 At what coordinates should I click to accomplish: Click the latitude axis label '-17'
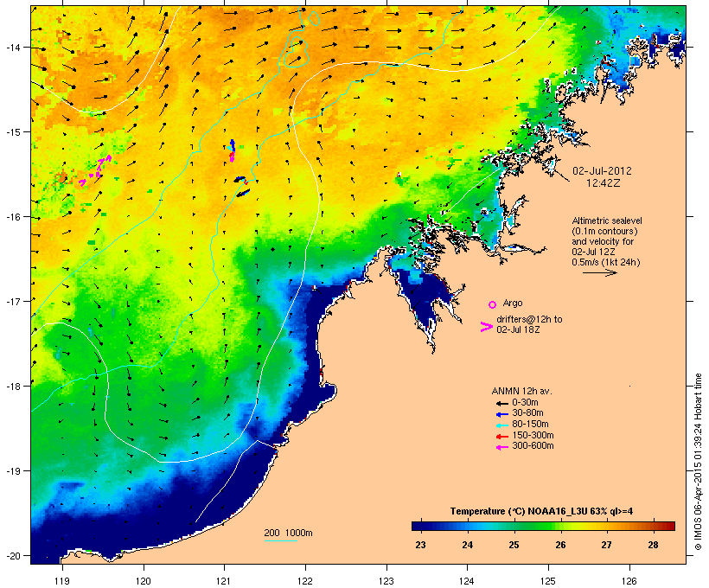(13, 301)
